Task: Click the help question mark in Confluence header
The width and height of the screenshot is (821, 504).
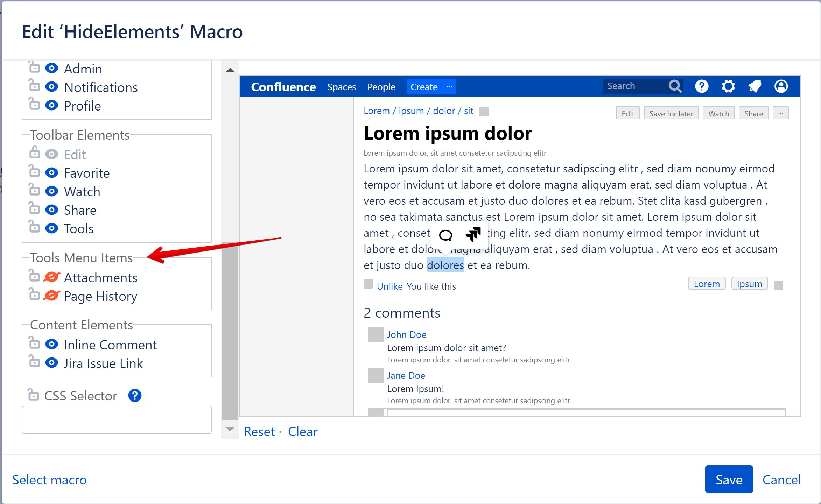Action: [x=702, y=86]
